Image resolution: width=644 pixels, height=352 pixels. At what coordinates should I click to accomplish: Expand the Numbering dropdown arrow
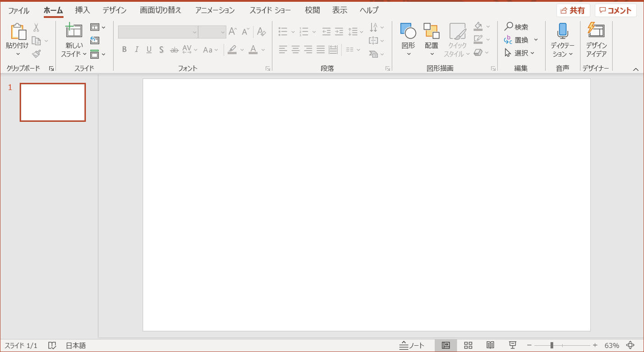(x=314, y=32)
